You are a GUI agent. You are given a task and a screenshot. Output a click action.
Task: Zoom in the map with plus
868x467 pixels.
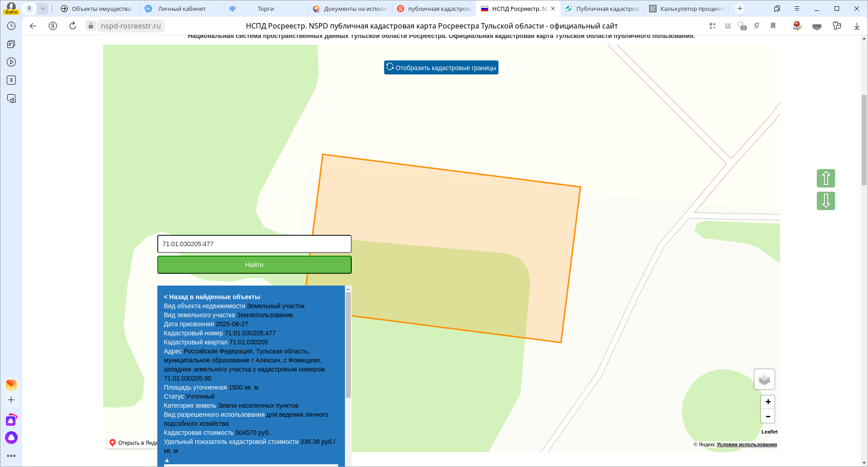pos(768,402)
